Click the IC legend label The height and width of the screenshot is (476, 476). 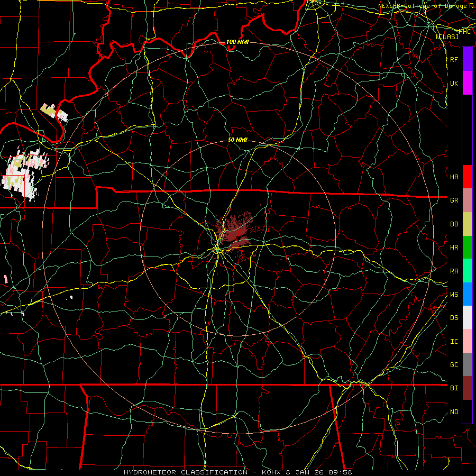point(454,342)
